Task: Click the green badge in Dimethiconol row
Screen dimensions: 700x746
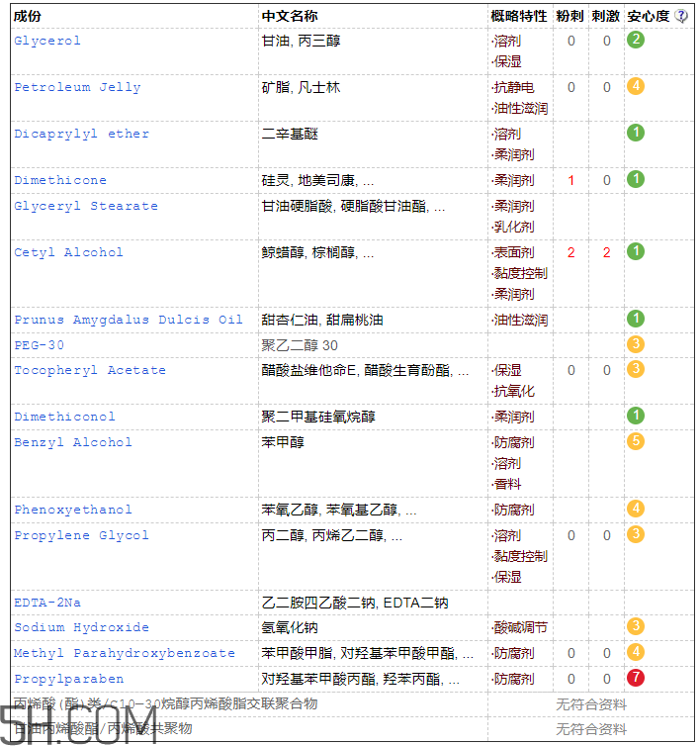Action: coord(636,416)
